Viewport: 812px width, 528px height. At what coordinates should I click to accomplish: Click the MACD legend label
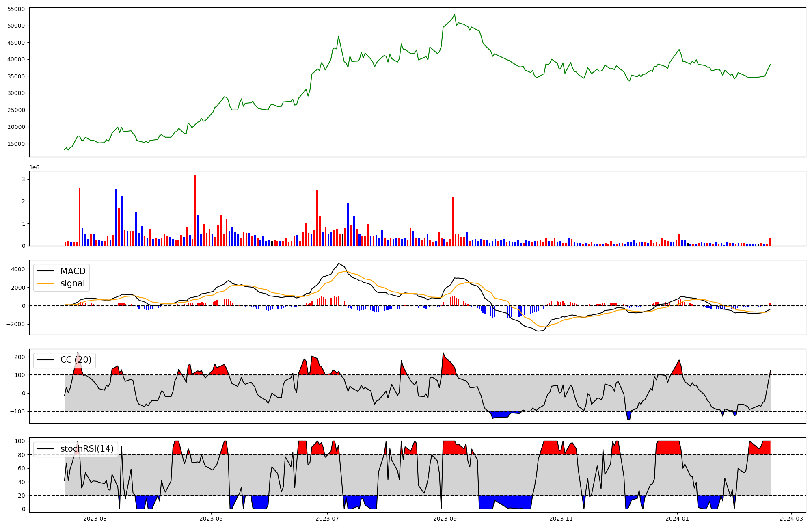(73, 271)
